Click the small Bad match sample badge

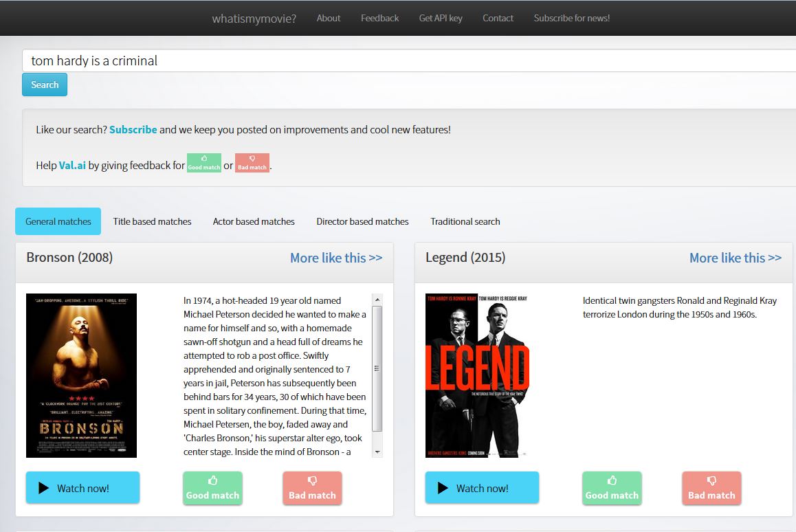click(252, 163)
